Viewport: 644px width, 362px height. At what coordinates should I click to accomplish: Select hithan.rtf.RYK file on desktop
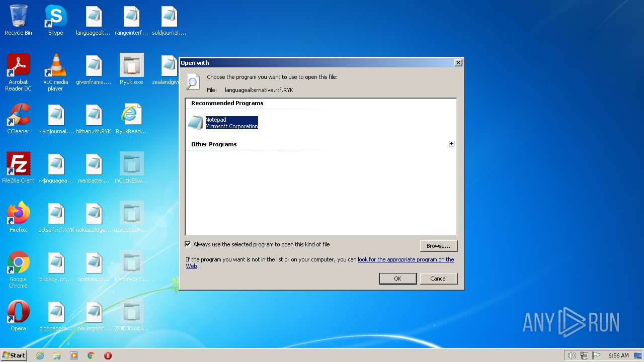(x=94, y=119)
